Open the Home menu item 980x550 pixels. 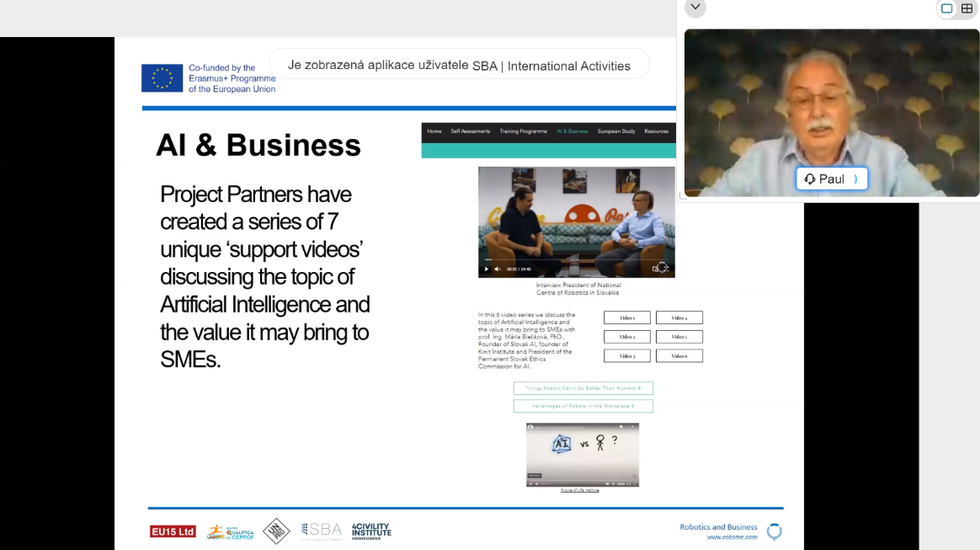click(434, 131)
